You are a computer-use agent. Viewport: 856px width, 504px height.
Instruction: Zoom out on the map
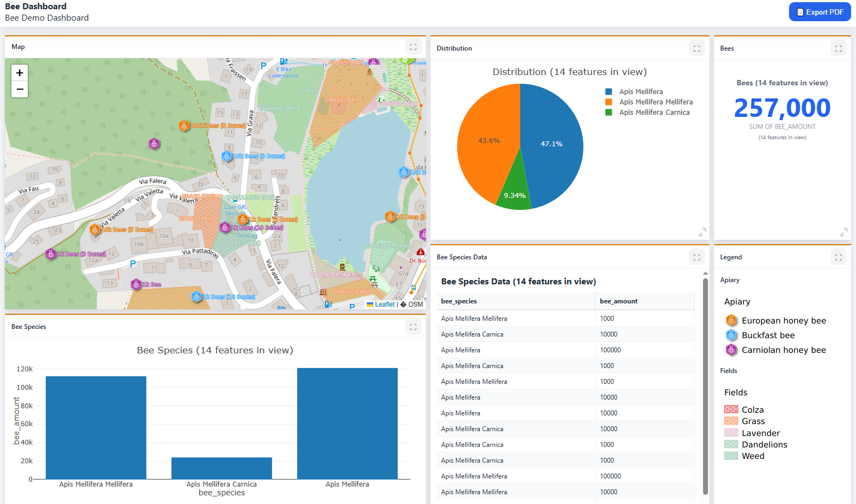(20, 89)
